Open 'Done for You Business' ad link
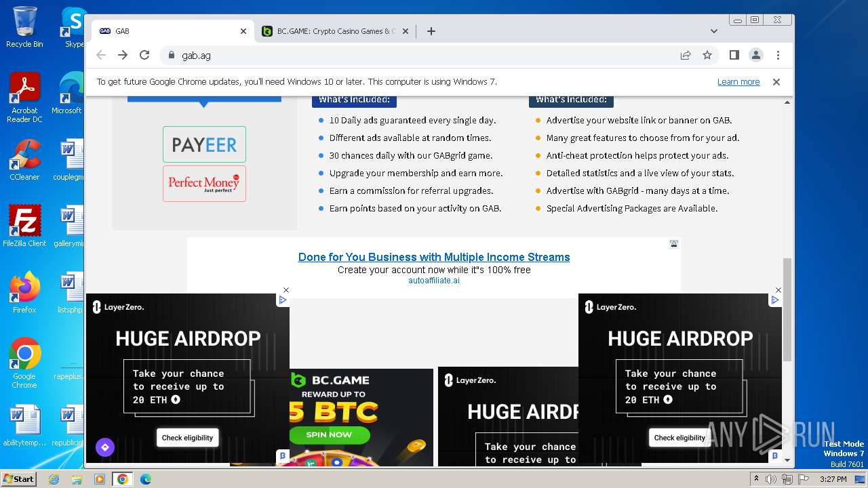The height and width of the screenshot is (488, 868). pyautogui.click(x=434, y=257)
